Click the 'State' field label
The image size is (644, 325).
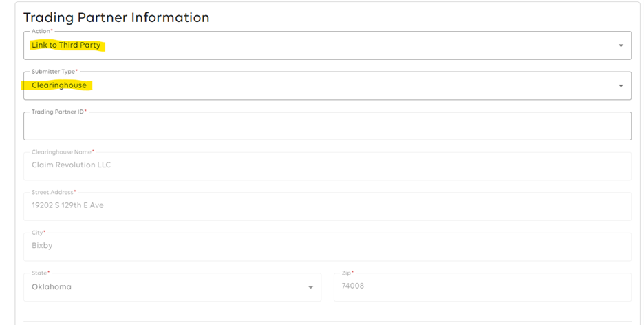[x=39, y=273]
